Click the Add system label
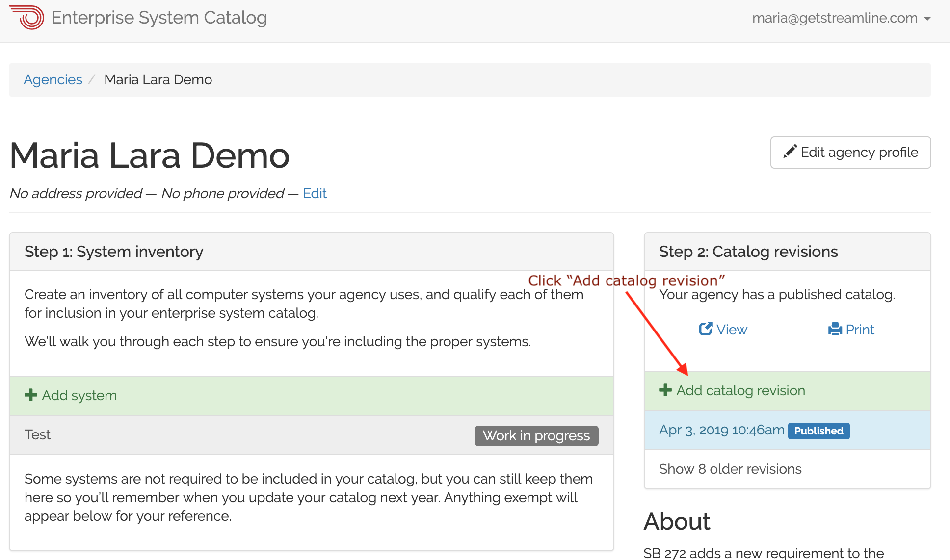Screen dimensions: 950x560 (79, 395)
